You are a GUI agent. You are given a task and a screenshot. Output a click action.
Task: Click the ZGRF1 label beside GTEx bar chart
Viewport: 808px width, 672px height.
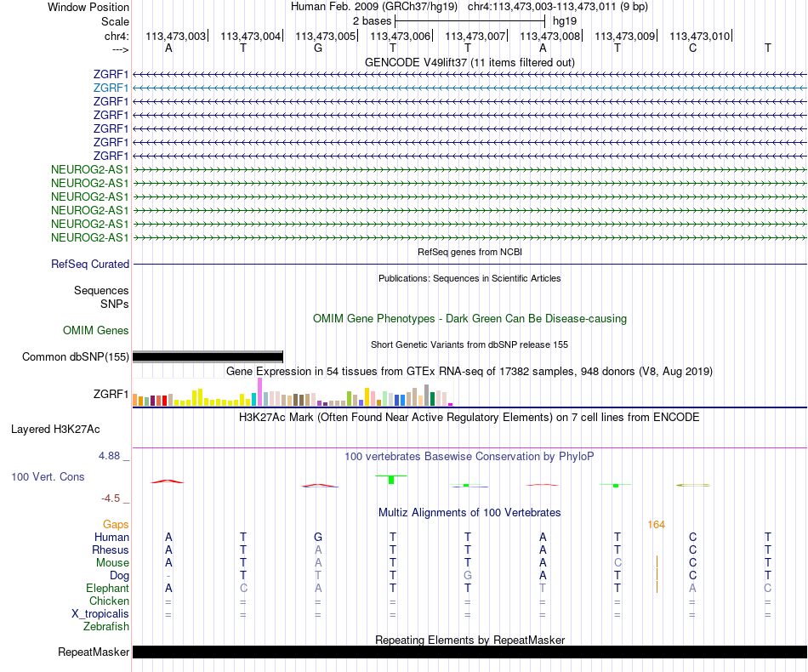pyautogui.click(x=111, y=394)
